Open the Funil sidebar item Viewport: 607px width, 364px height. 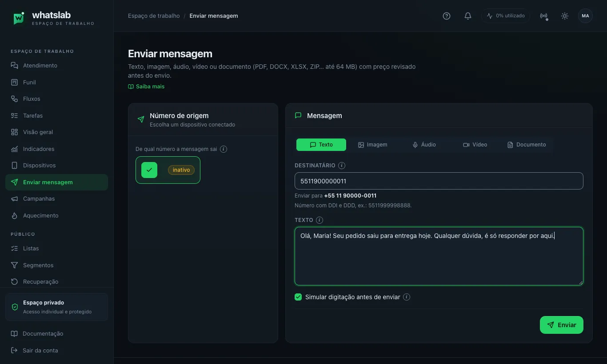(x=56, y=82)
